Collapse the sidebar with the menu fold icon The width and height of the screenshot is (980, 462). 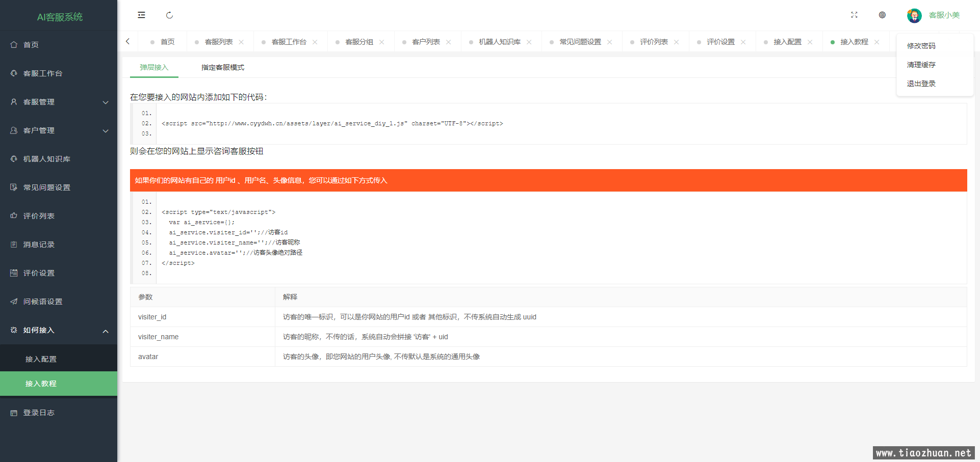tap(141, 15)
